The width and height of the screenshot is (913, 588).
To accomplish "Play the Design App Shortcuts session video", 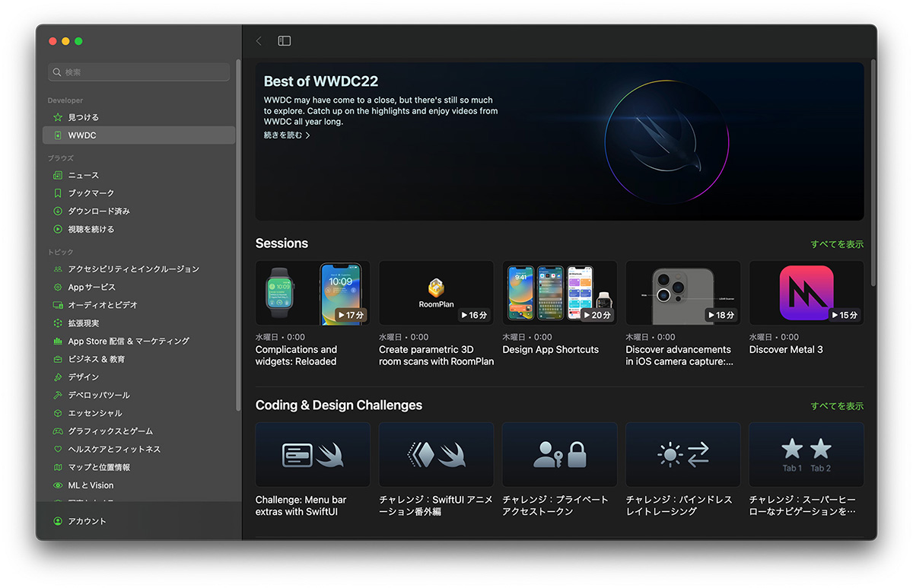I will pyautogui.click(x=559, y=294).
